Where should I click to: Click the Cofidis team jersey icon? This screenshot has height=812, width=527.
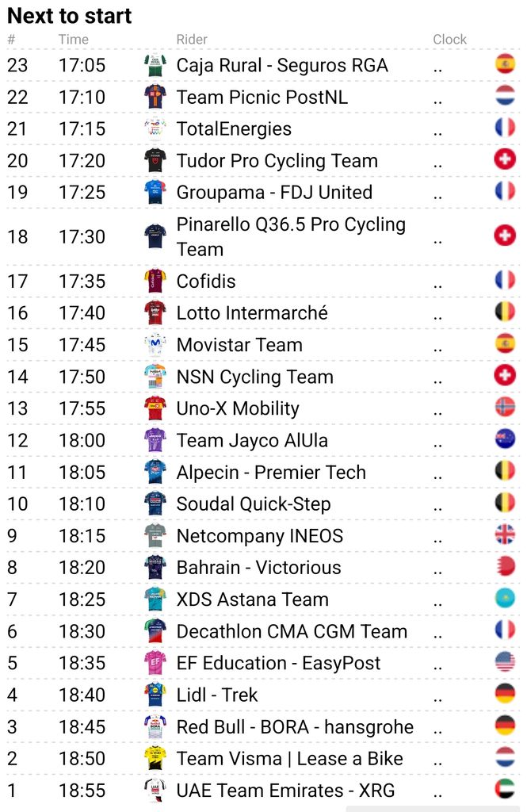(155, 282)
